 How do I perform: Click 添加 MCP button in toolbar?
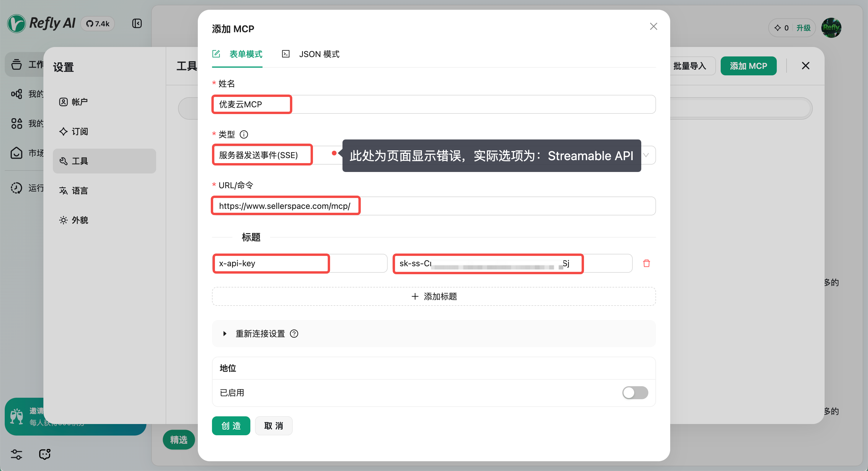pyautogui.click(x=748, y=66)
